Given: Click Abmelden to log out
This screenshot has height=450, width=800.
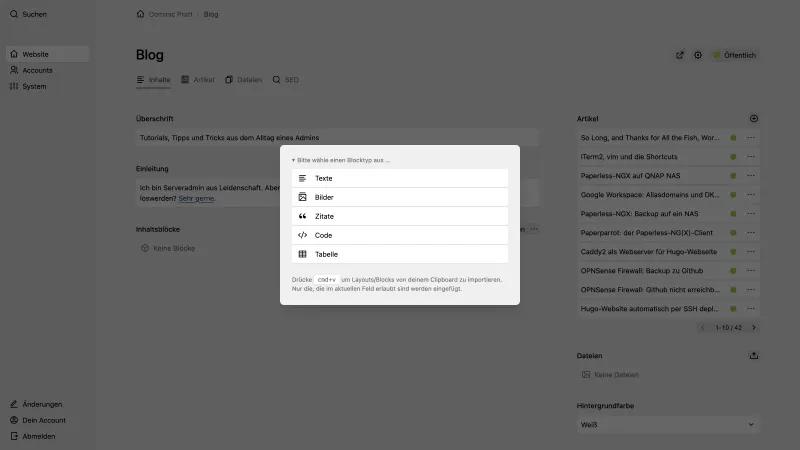Looking at the screenshot, I should click(x=33, y=436).
